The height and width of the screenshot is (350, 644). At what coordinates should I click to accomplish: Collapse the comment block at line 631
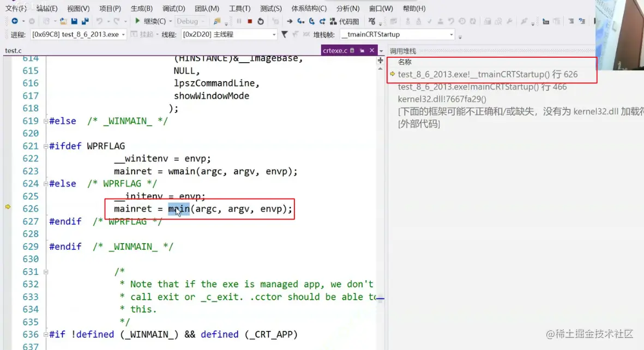pyautogui.click(x=46, y=271)
